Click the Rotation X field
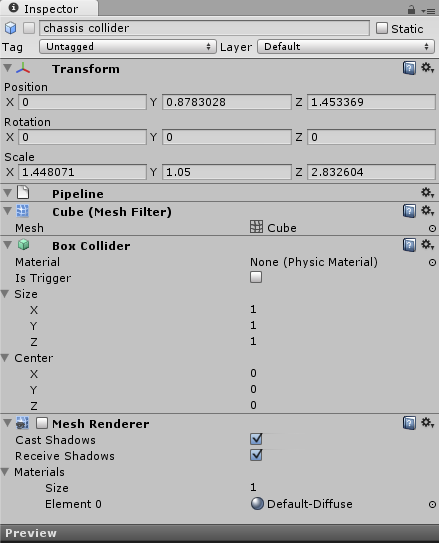This screenshot has height=543, width=439. tap(82, 137)
